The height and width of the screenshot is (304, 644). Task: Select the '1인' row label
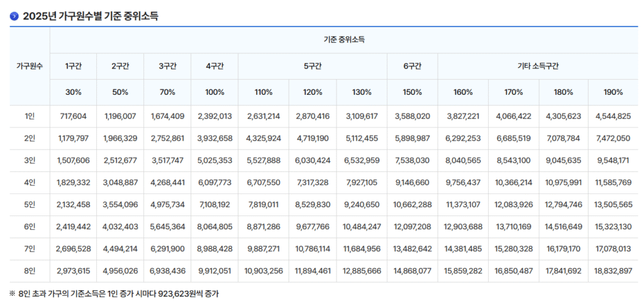(x=30, y=117)
